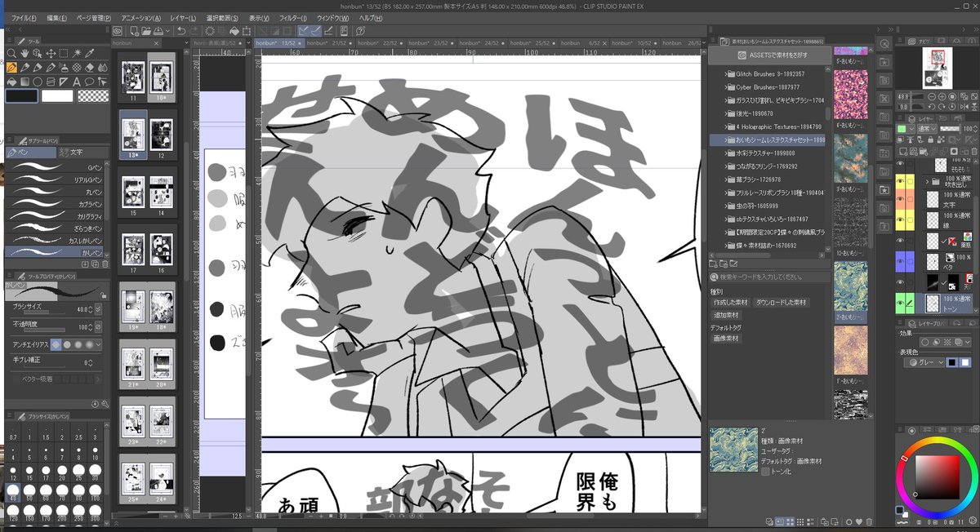980x532 pixels.
Task: Open the フィルター(I) menu
Action: point(292,17)
